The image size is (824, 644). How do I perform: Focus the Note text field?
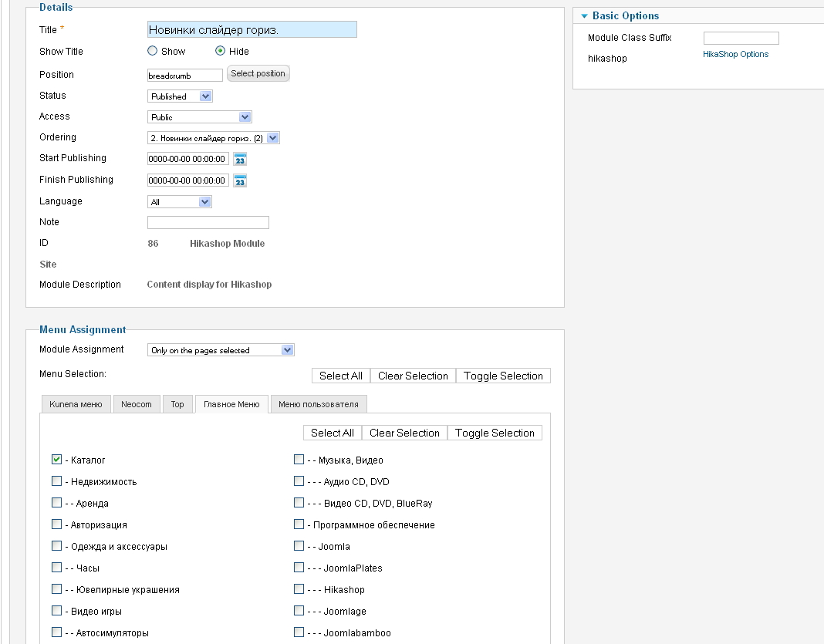(x=208, y=222)
